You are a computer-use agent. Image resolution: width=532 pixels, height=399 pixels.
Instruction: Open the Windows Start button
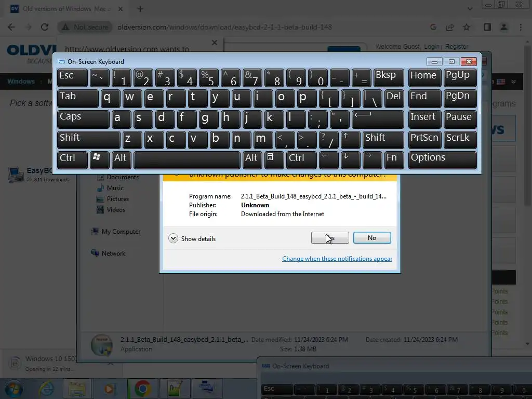click(14, 389)
